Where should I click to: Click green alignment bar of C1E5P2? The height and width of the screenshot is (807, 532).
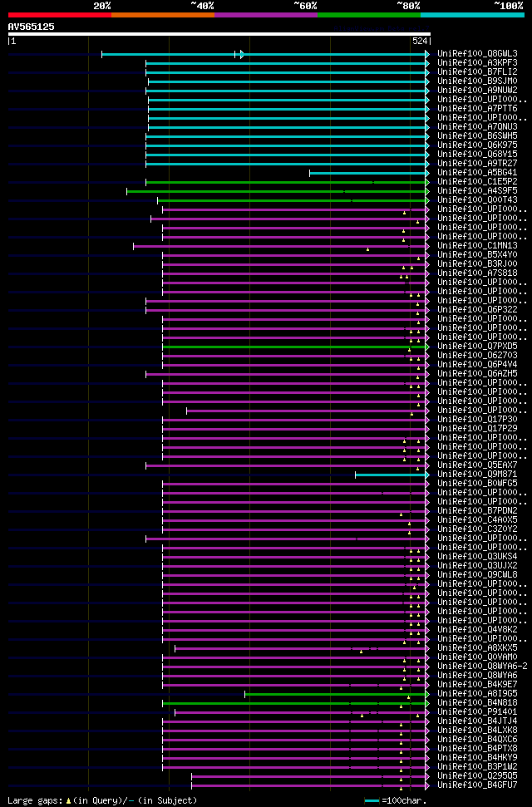point(286,182)
